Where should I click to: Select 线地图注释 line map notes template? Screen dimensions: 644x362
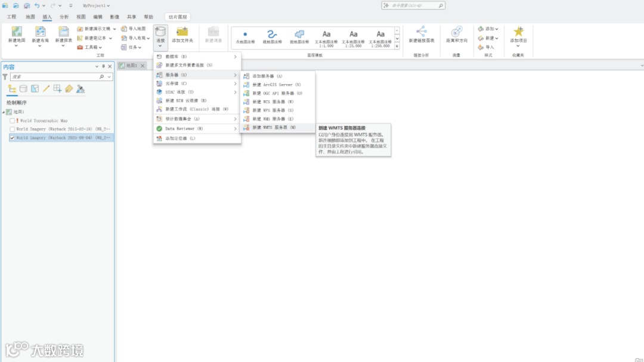click(x=272, y=37)
